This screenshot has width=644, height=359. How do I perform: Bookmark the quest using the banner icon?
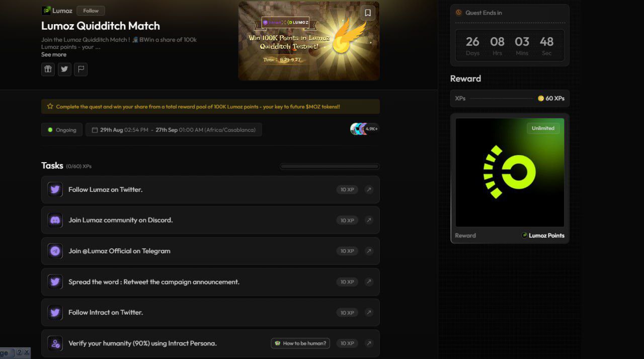click(368, 13)
